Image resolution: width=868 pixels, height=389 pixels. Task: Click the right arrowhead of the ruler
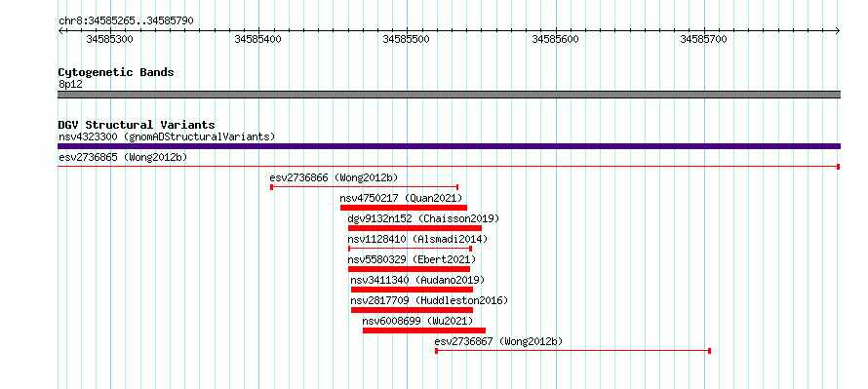(838, 31)
